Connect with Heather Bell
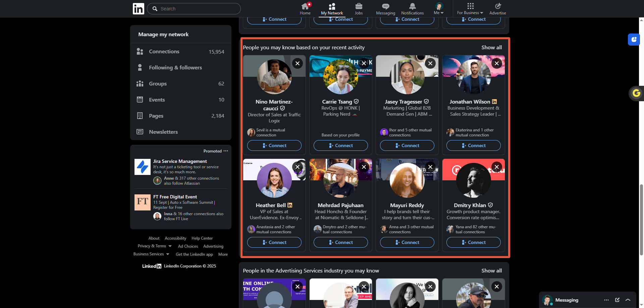Viewport: 644px width, 308px height. coord(274,242)
